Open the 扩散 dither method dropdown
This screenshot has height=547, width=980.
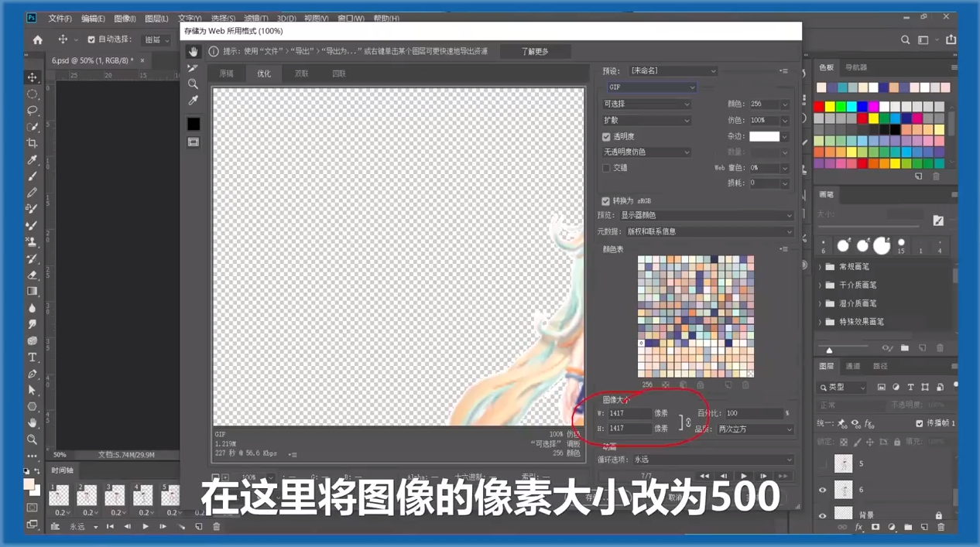646,121
